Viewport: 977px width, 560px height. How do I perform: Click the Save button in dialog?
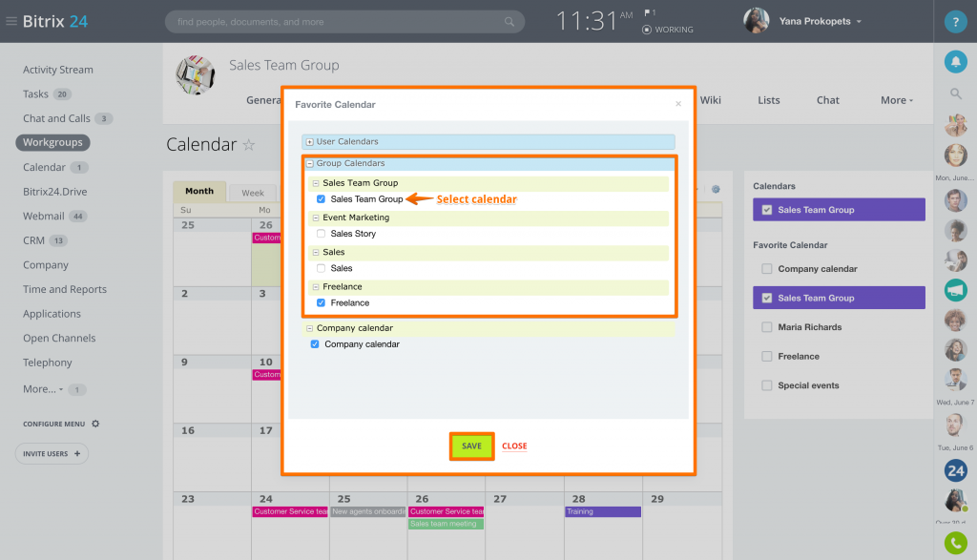(x=471, y=446)
